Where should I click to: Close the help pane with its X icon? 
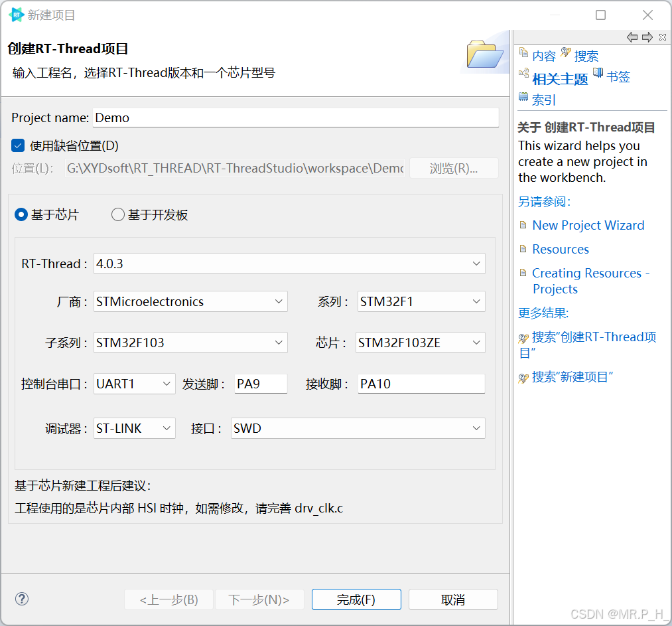pos(663,37)
